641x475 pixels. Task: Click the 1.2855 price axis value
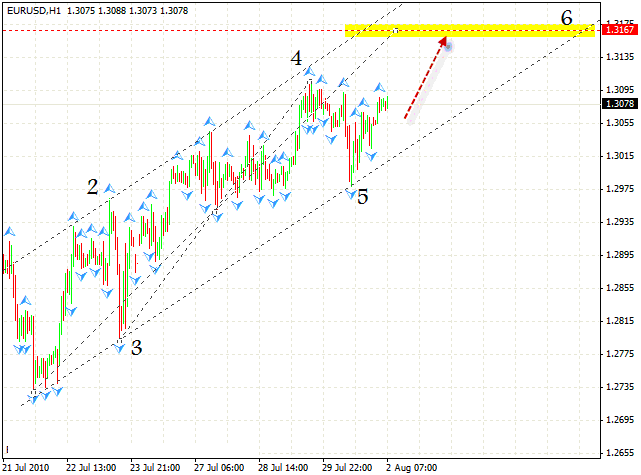(x=620, y=288)
